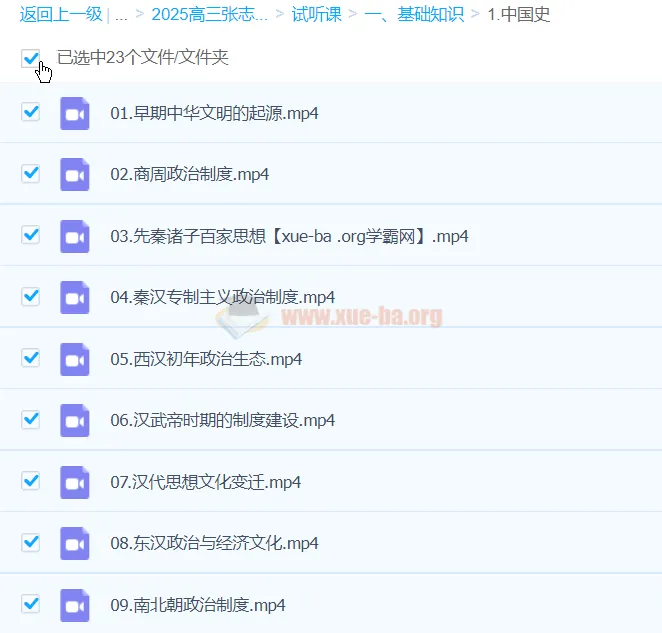Open the 2025高三张志... breadcrumb folder

click(209, 15)
